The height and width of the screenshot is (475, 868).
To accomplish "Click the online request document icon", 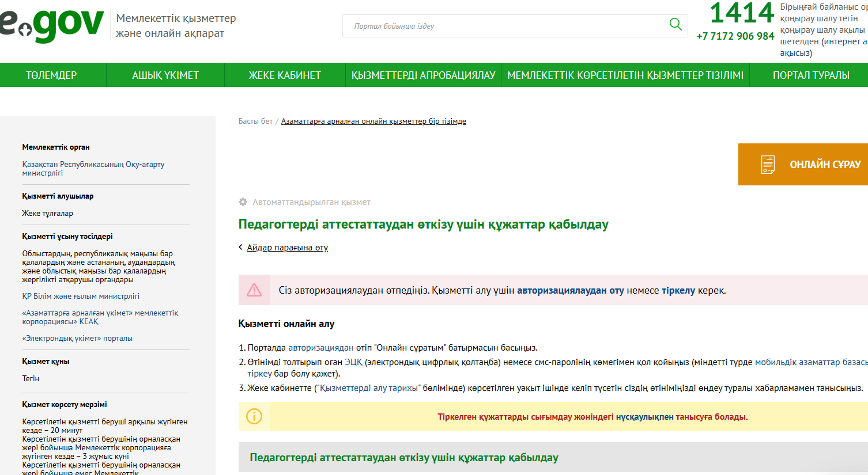I will (x=768, y=165).
